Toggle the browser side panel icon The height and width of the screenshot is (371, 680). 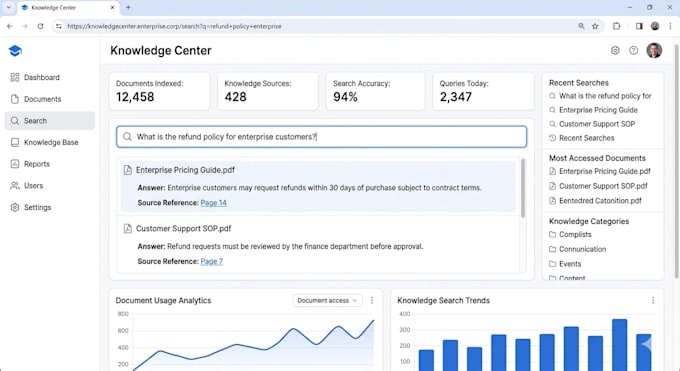click(x=639, y=26)
